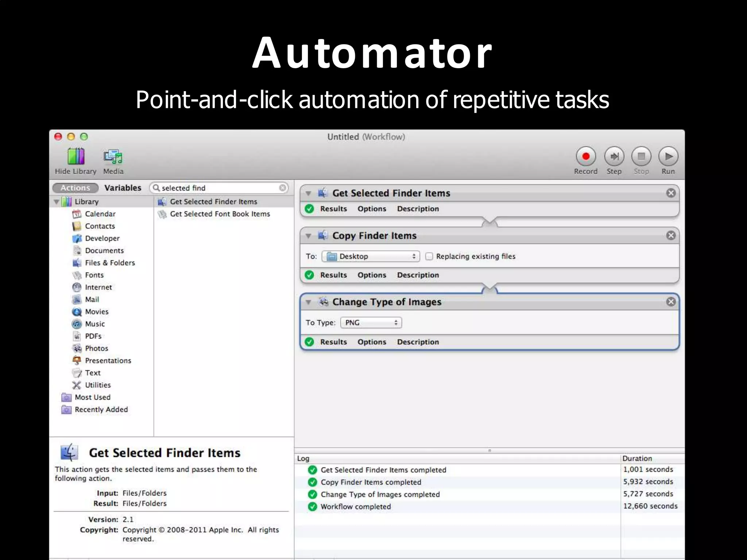Show Results of Copy Finder Items

pyautogui.click(x=333, y=275)
